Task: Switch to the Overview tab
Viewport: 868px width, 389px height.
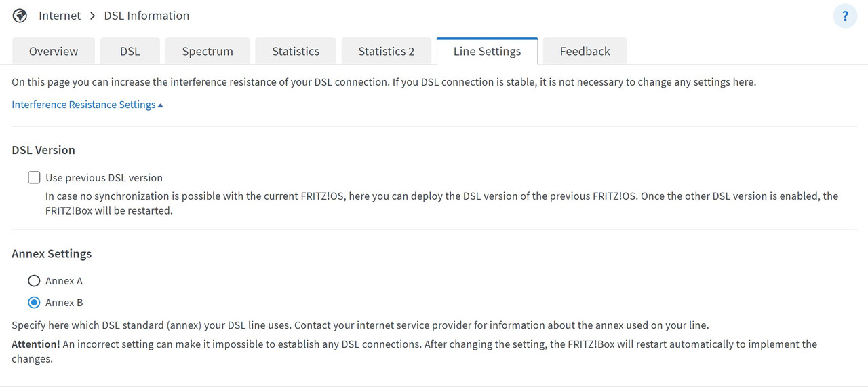Action: click(x=54, y=52)
